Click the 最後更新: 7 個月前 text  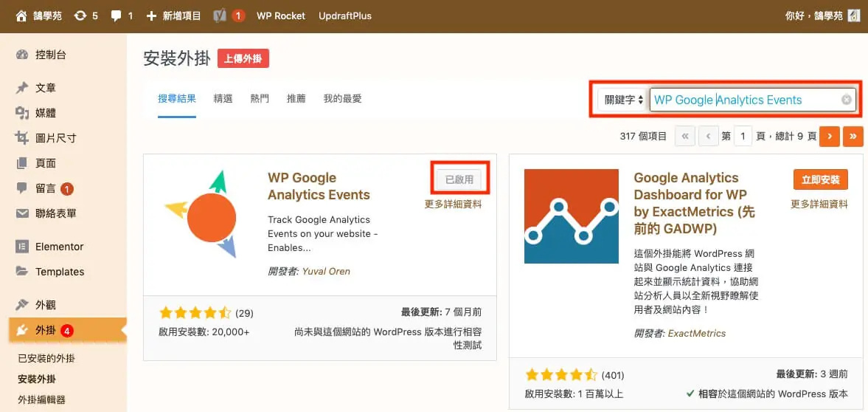click(x=441, y=312)
